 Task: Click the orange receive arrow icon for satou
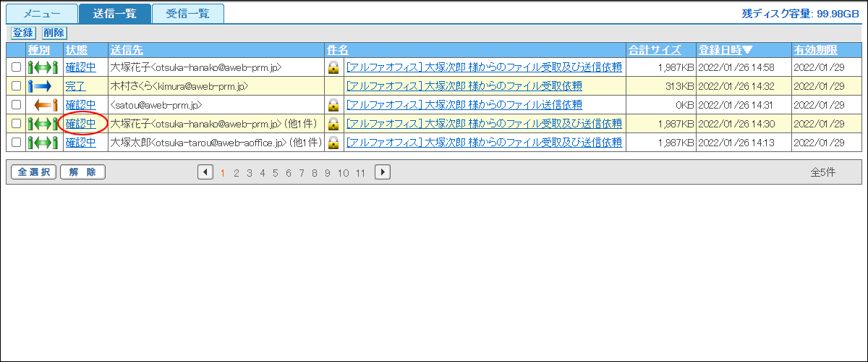tap(46, 105)
